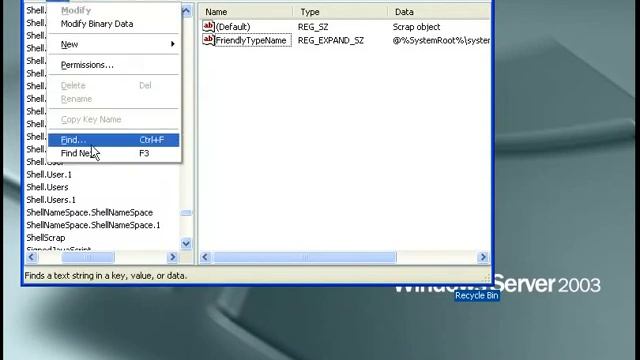Select the ShellScrap registry key
This screenshot has width=640, height=360.
[x=46, y=238]
